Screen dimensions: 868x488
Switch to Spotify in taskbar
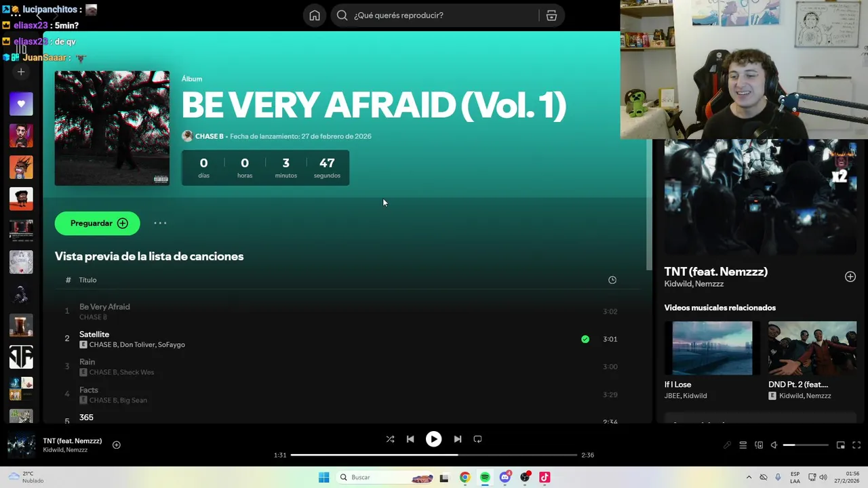[485, 477]
